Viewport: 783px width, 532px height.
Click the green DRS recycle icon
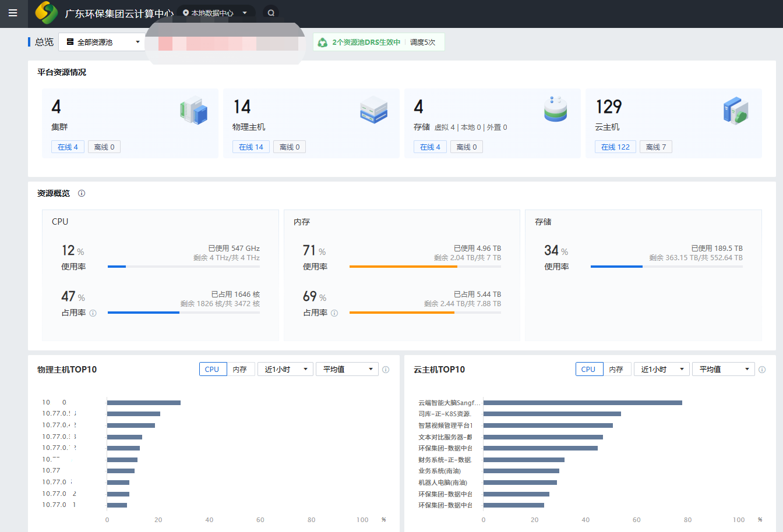pos(322,42)
